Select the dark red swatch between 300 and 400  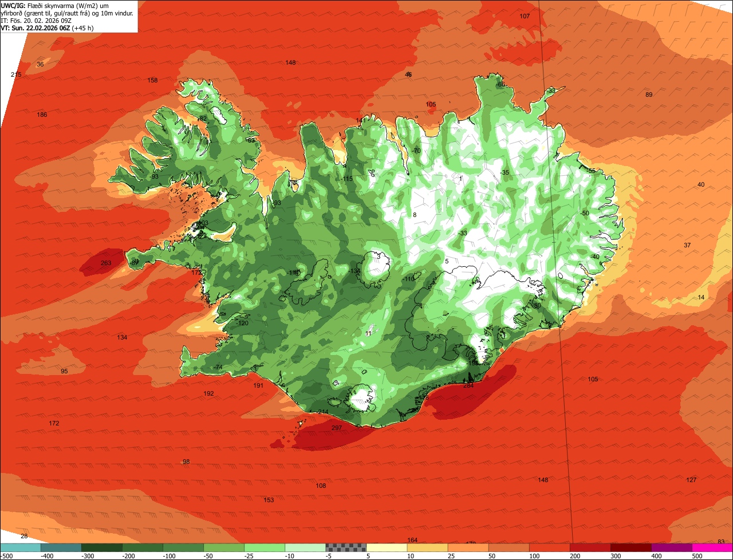(x=630, y=547)
